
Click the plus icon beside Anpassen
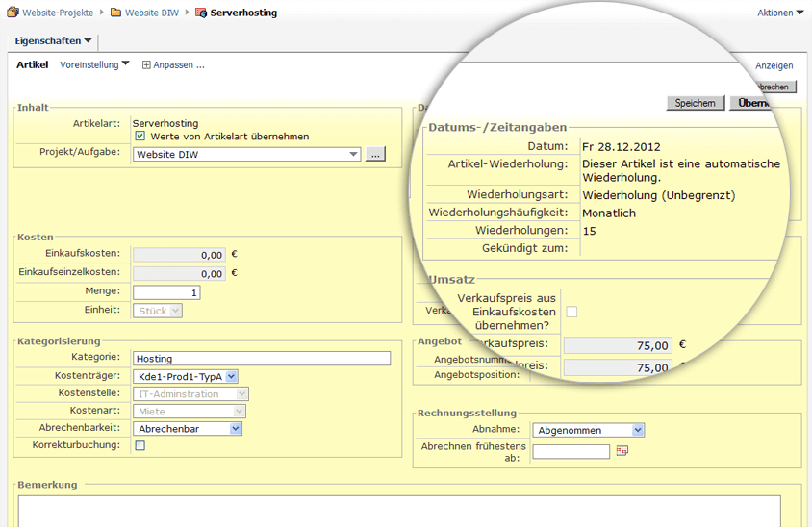[146, 65]
